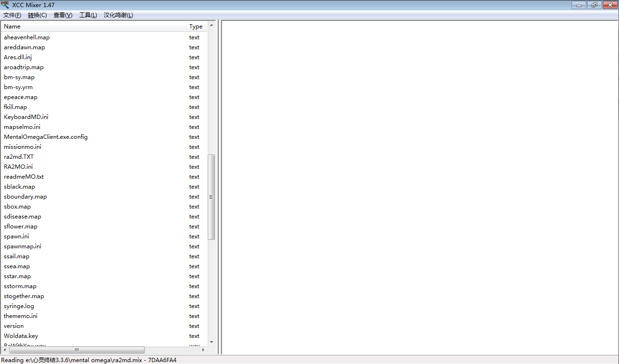Screen dimensions: 619x364
Task: Select sbox.map in the file list
Action: (17, 207)
